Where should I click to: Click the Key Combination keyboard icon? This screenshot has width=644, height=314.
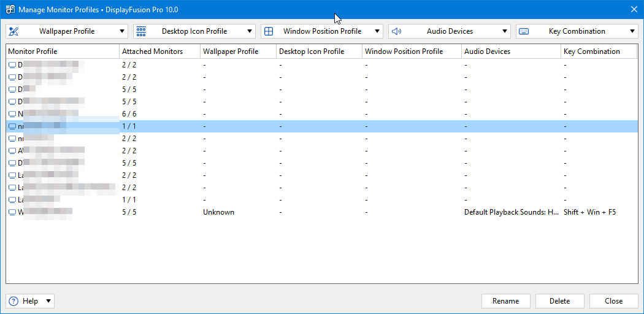pyautogui.click(x=524, y=31)
